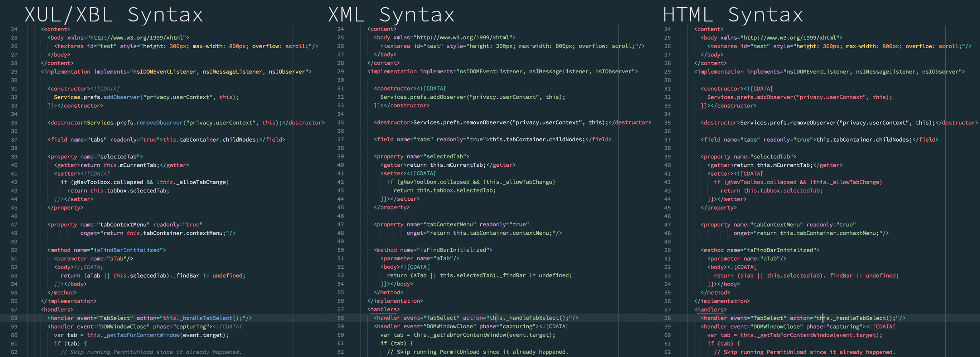Click 'tabContainer' on line 37 in XUL/XBL panel

(199, 140)
